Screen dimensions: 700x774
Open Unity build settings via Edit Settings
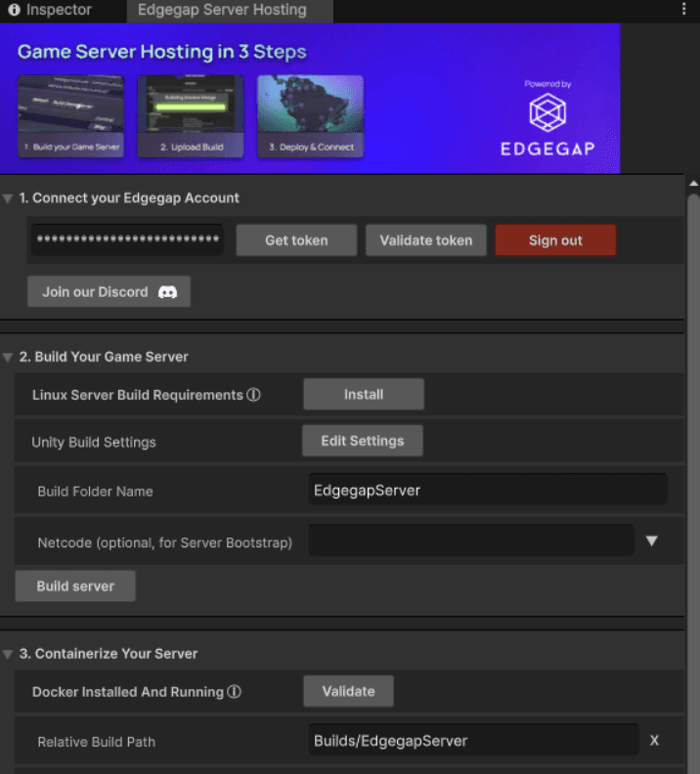363,441
